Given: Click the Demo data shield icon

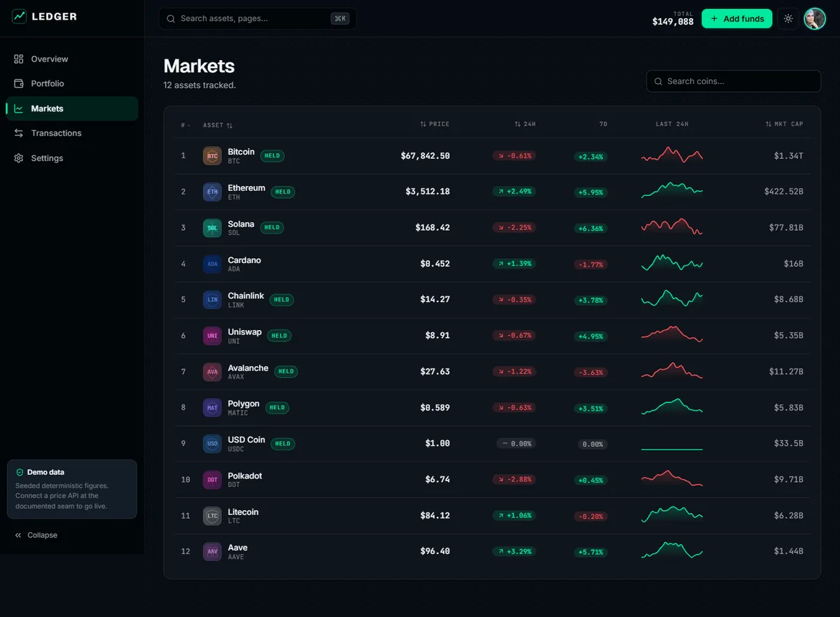Looking at the screenshot, I should [x=20, y=472].
